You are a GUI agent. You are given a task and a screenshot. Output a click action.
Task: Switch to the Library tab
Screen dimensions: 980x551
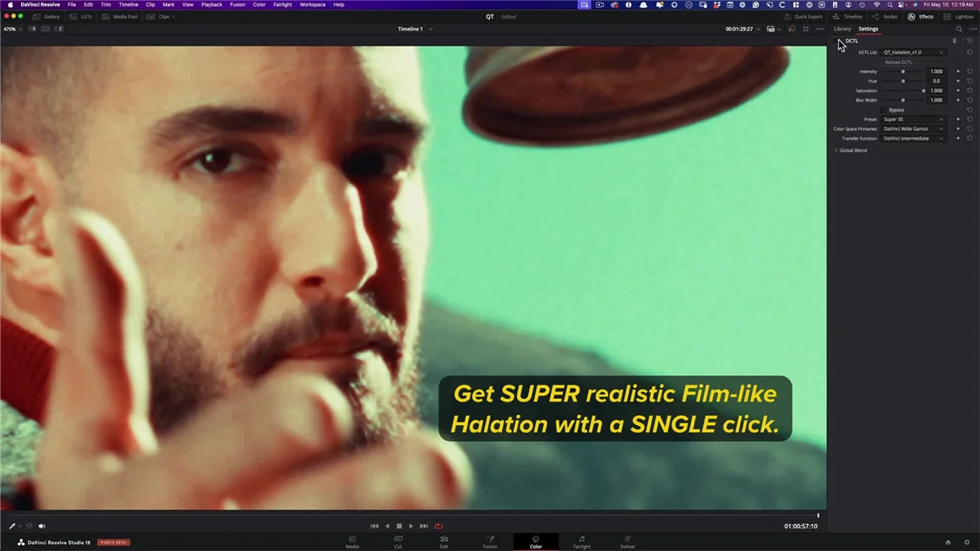click(x=842, y=29)
